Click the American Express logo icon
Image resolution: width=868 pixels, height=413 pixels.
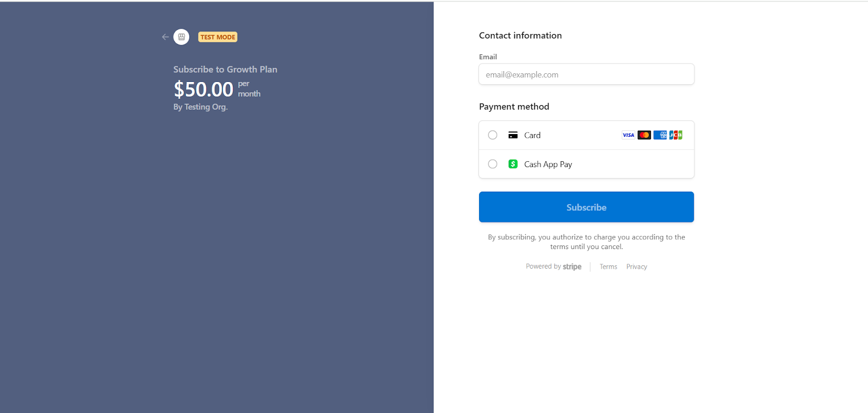pyautogui.click(x=660, y=135)
